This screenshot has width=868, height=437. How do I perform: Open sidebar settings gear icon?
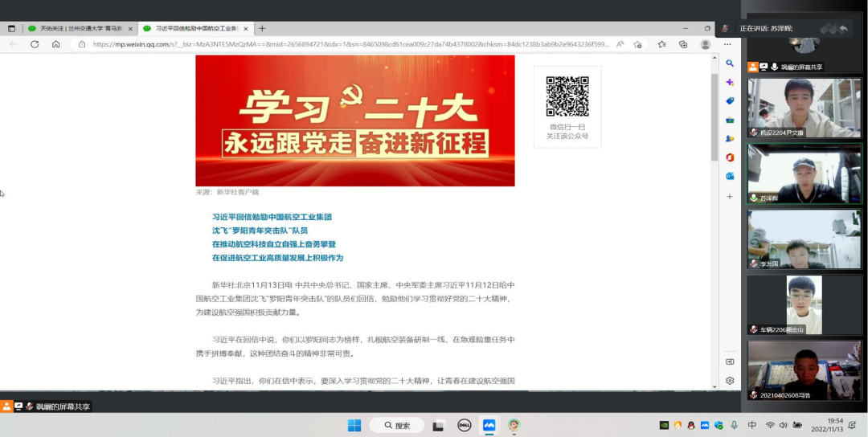pos(730,381)
